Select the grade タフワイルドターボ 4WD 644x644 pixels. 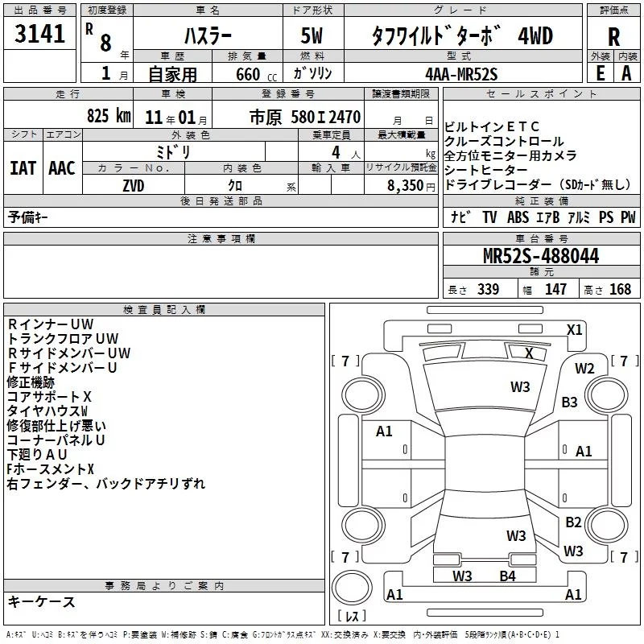(462, 35)
